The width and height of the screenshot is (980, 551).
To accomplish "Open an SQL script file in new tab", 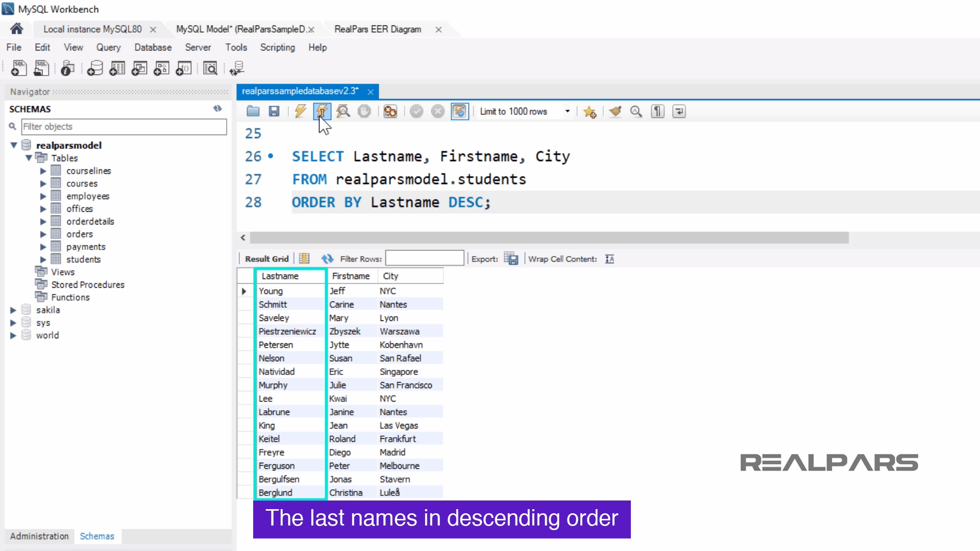I will 41,68.
